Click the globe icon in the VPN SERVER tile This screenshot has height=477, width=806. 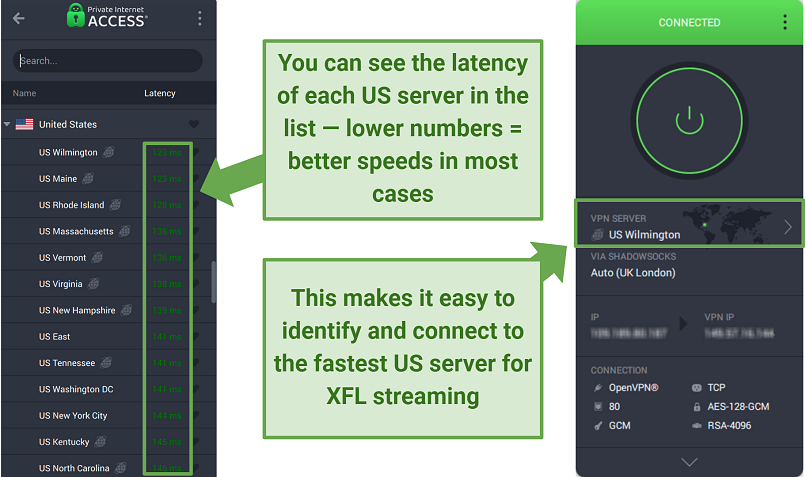[x=597, y=235]
